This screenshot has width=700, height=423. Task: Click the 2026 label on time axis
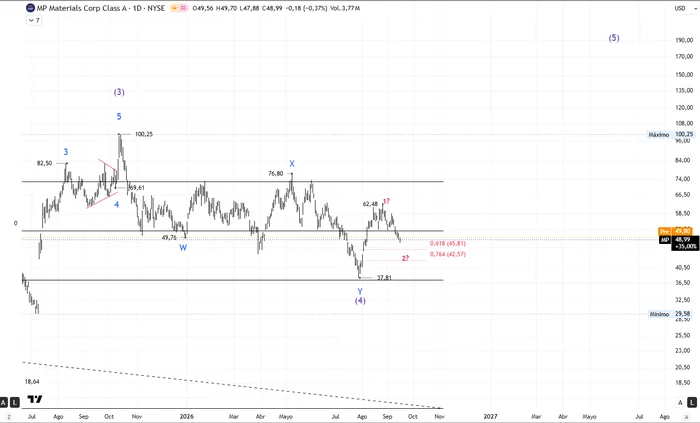(187, 416)
